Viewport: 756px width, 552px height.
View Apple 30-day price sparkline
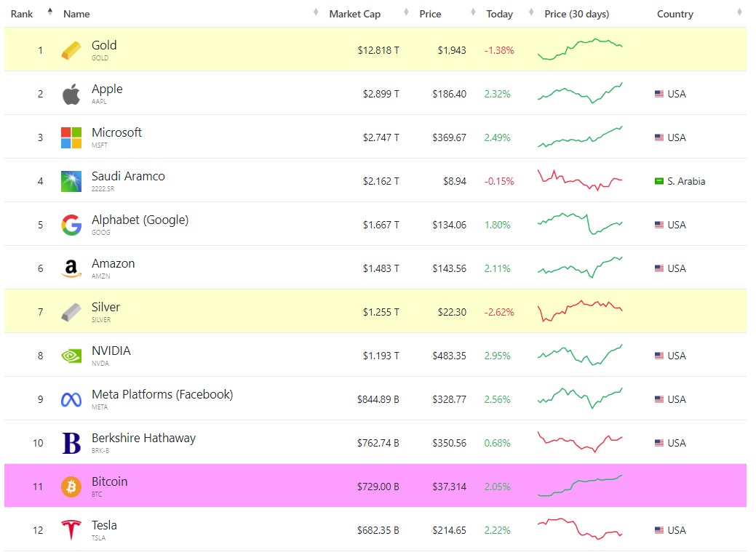point(580,93)
